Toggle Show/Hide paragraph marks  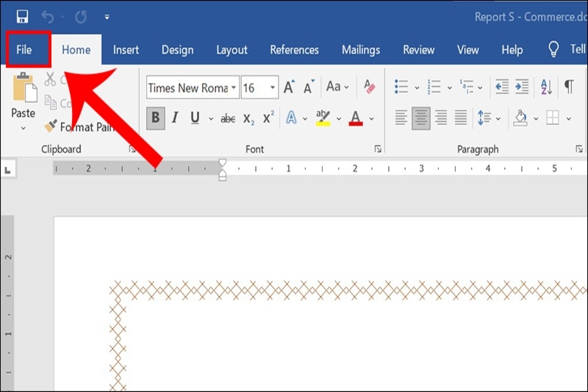click(569, 87)
